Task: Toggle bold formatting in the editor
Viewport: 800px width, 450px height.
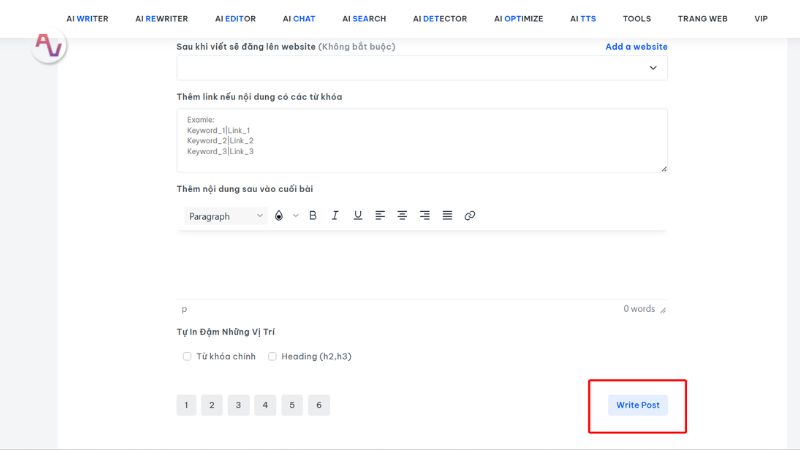Action: pyautogui.click(x=313, y=216)
